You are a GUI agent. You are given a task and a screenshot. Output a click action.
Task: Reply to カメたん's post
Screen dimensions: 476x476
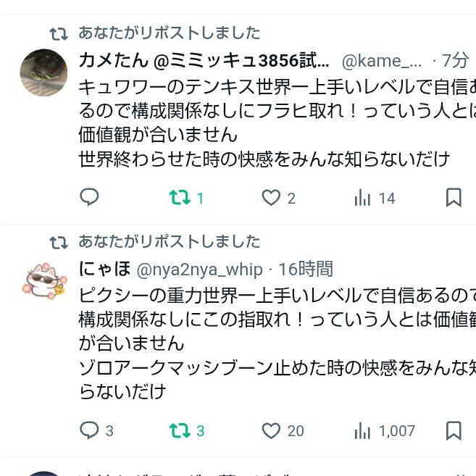pyautogui.click(x=89, y=197)
